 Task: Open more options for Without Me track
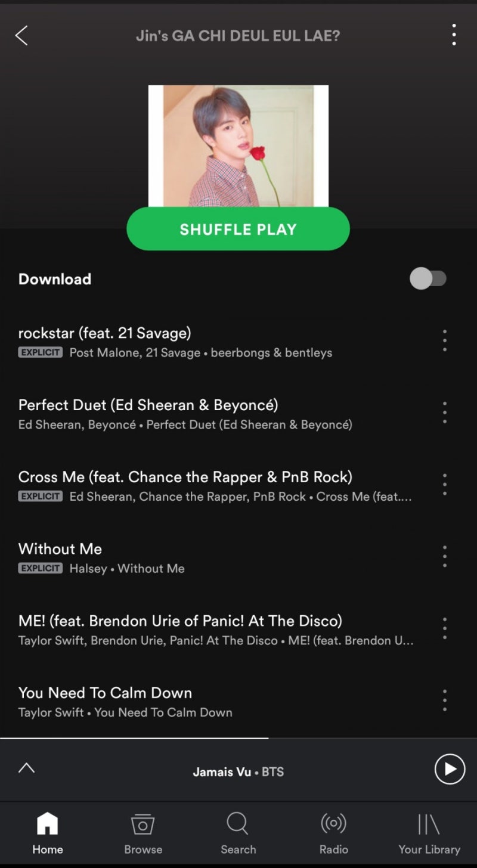coord(444,556)
